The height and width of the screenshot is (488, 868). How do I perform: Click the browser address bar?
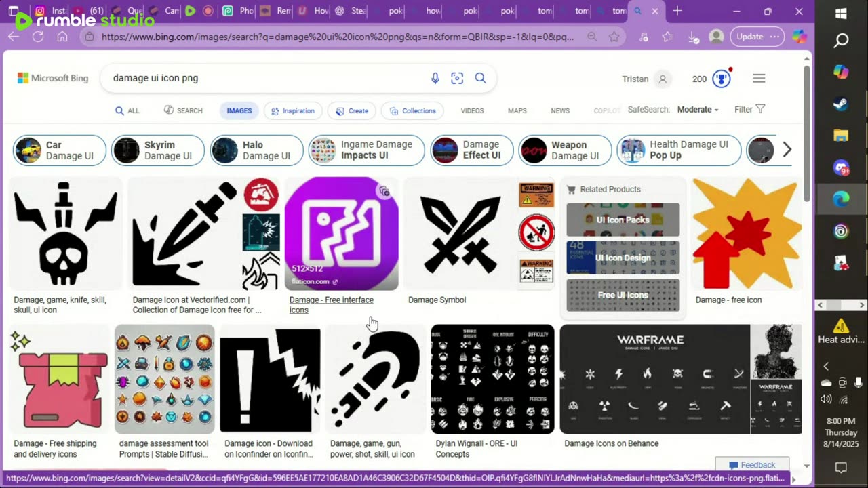point(338,37)
